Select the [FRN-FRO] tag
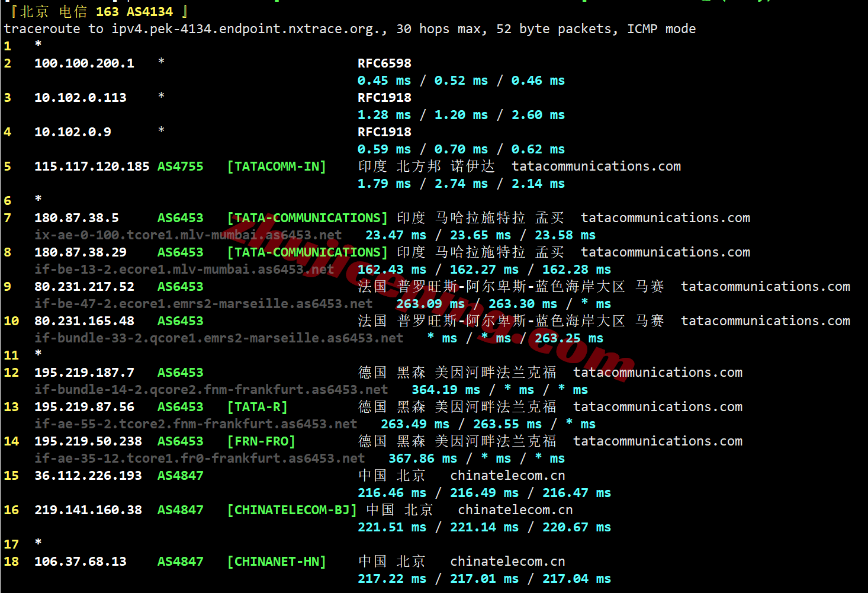This screenshot has width=868, height=593. (261, 441)
